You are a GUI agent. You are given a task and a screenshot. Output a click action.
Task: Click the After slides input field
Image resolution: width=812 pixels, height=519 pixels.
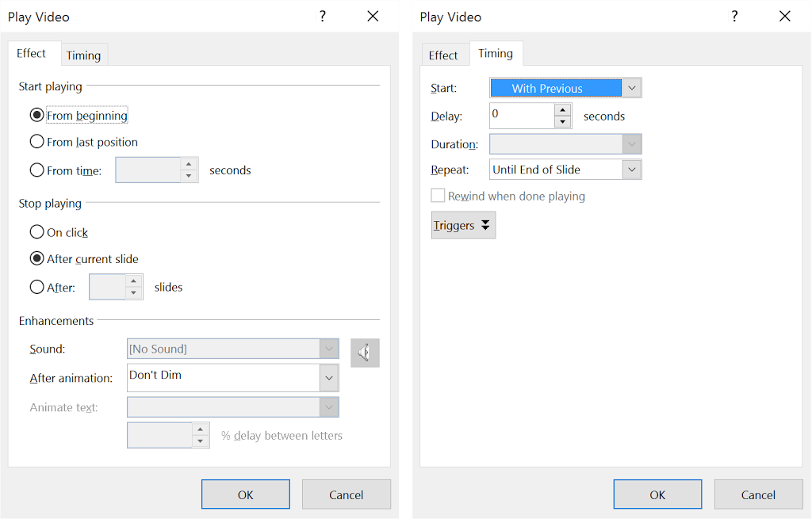(x=107, y=287)
